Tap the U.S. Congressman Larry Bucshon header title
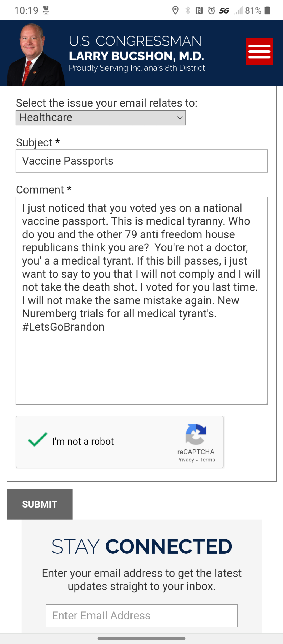The width and height of the screenshot is (283, 644). [x=137, y=52]
